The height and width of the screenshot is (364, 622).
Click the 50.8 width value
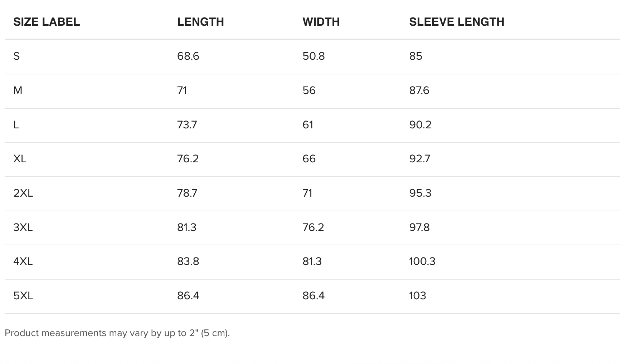pyautogui.click(x=314, y=56)
